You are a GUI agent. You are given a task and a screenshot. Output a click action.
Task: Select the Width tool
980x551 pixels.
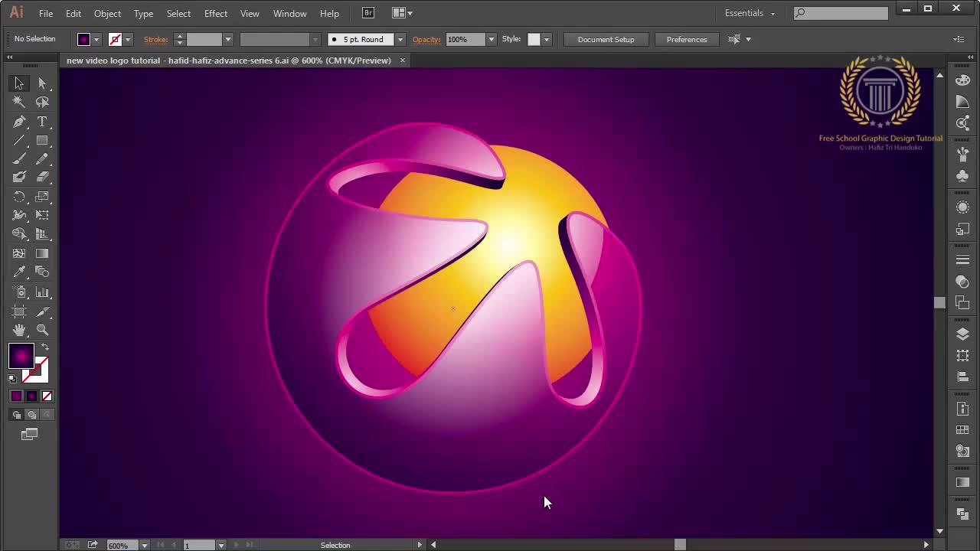pyautogui.click(x=19, y=215)
